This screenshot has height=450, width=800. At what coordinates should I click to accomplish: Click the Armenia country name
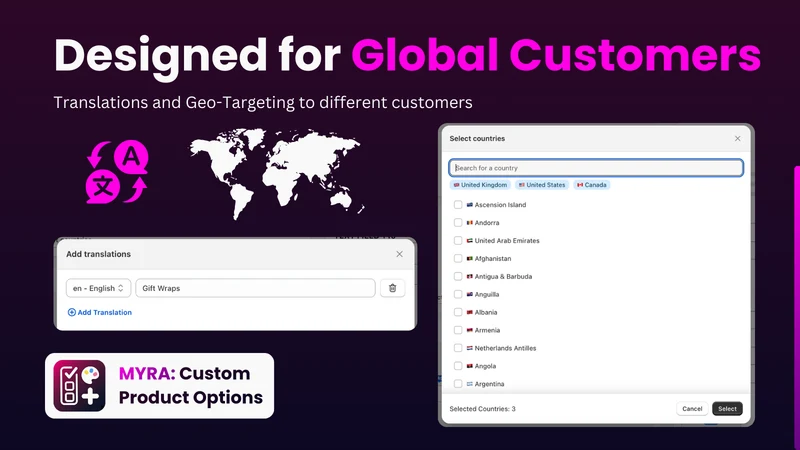(x=487, y=330)
